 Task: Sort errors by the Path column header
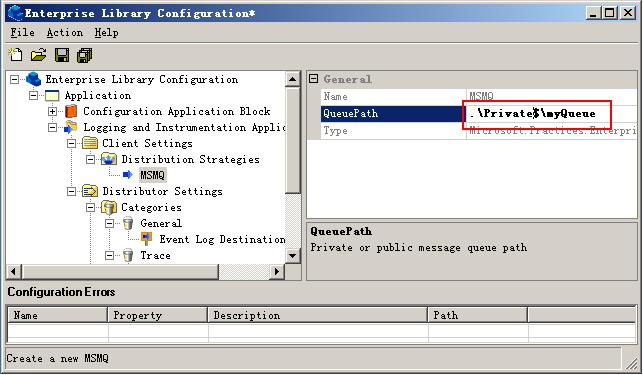(478, 315)
